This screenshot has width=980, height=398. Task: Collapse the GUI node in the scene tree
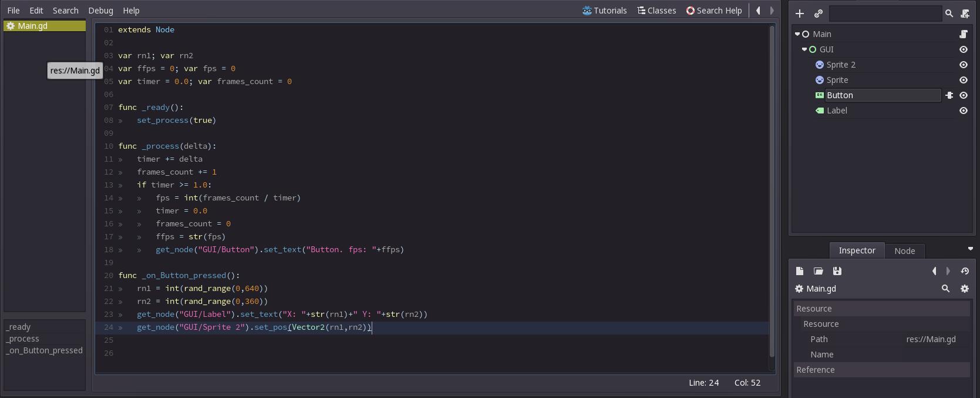[804, 49]
